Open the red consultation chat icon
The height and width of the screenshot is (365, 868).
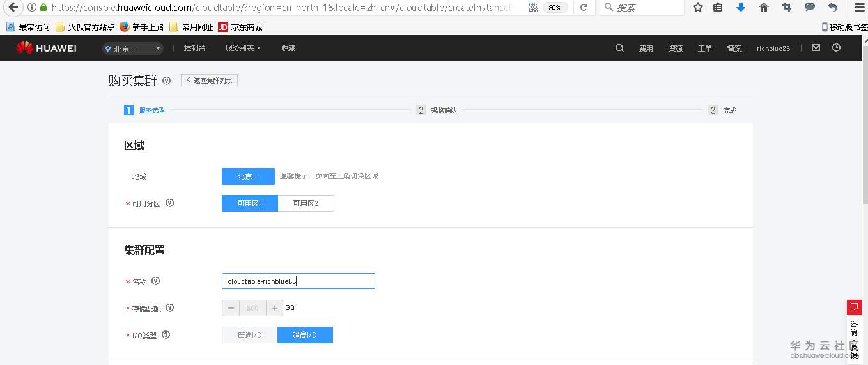click(855, 307)
